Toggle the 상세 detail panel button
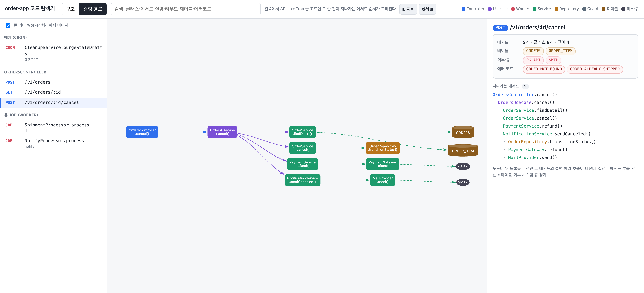Image resolution: width=644 pixels, height=293 pixels. [427, 9]
